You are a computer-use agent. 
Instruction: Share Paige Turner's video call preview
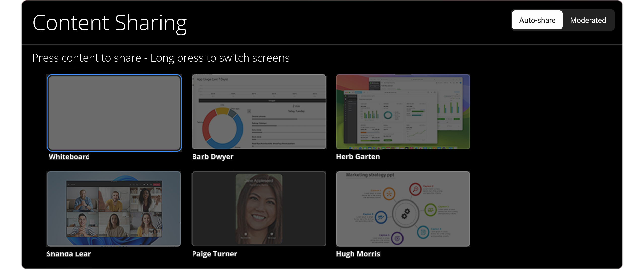[x=259, y=209]
